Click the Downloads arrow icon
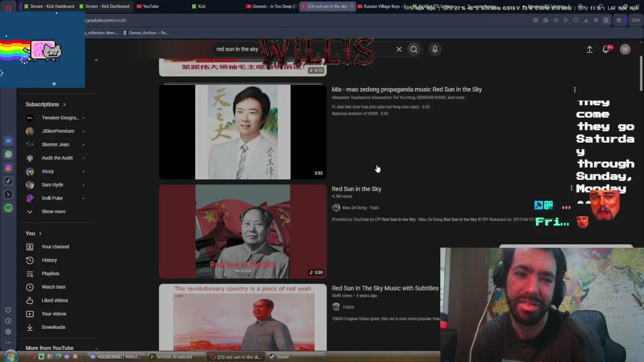Image resolution: width=644 pixels, height=362 pixels. tap(30, 327)
